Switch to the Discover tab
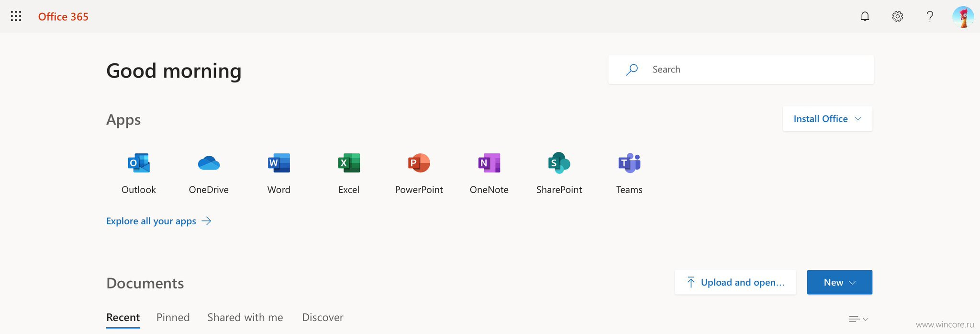 (323, 317)
